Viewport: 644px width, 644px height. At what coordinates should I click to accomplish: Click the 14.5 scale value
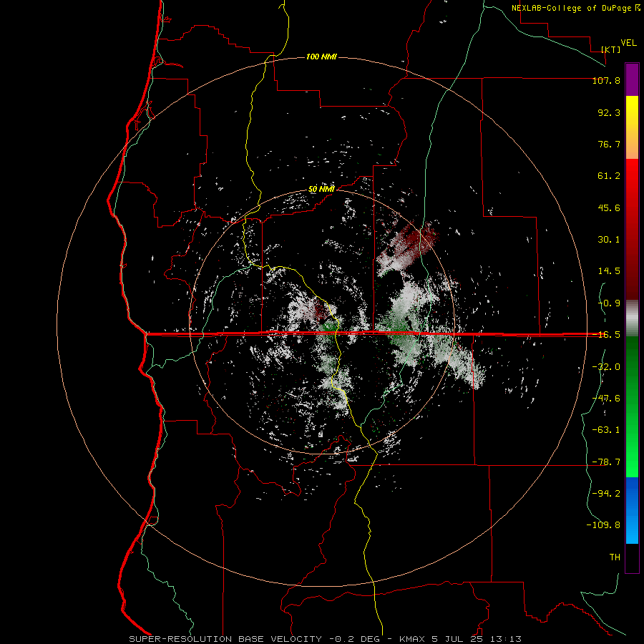click(x=609, y=271)
